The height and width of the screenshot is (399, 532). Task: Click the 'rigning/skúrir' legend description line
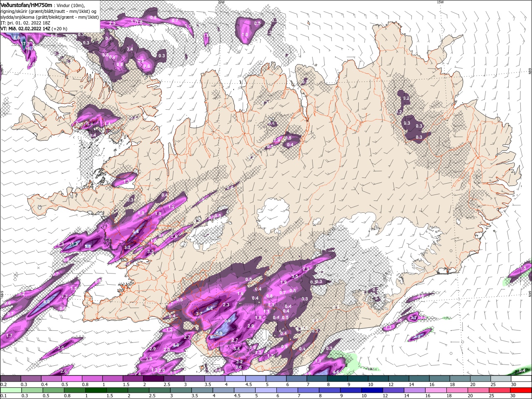pos(49,11)
